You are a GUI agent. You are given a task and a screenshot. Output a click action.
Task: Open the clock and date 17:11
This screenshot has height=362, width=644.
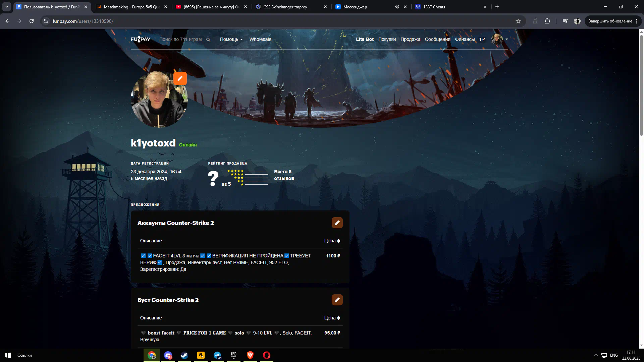pyautogui.click(x=631, y=355)
